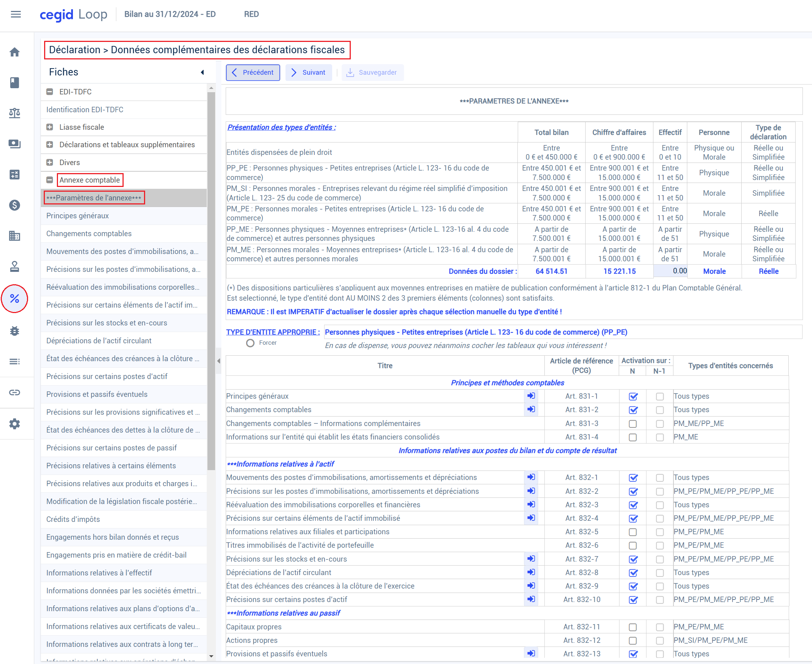The height and width of the screenshot is (664, 812).
Task: Expand Déclarations et tableaux supplémentaires node
Action: click(50, 145)
